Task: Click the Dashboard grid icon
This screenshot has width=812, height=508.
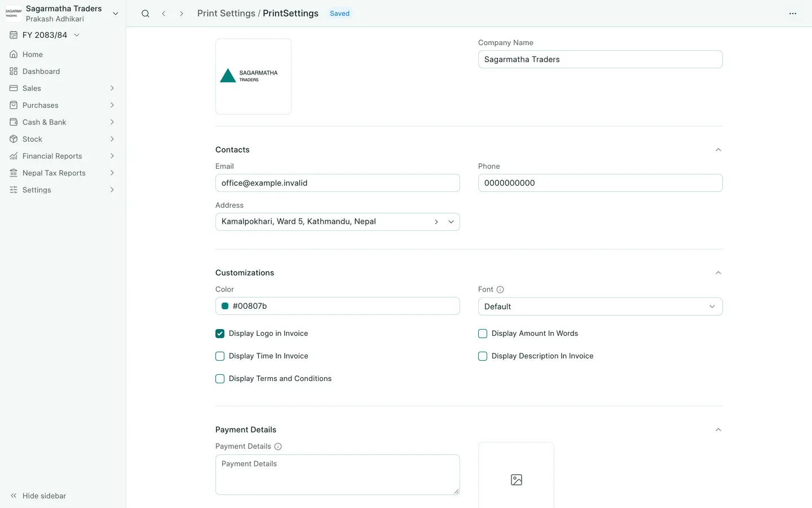Action: [14, 71]
